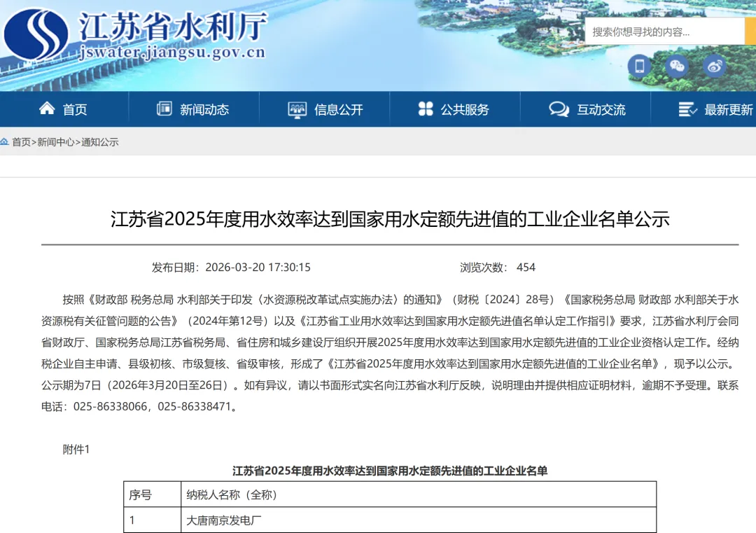Click the article headline 江苏省2025年度用水效率…名单公示
The width and height of the screenshot is (756, 533).
coord(390,219)
